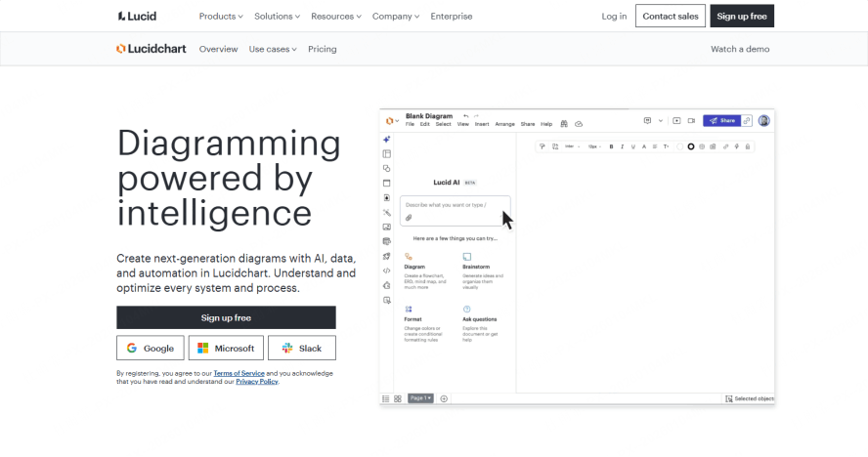Click the Lucid AI sparkle icon in sidebar
This screenshot has height=457, width=868.
[x=387, y=140]
